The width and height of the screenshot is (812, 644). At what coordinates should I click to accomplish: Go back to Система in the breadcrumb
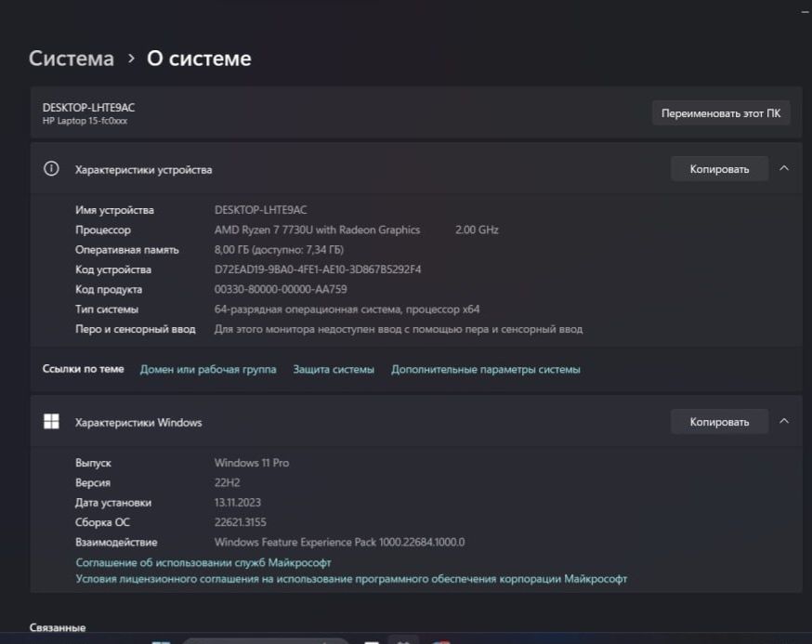(72, 59)
